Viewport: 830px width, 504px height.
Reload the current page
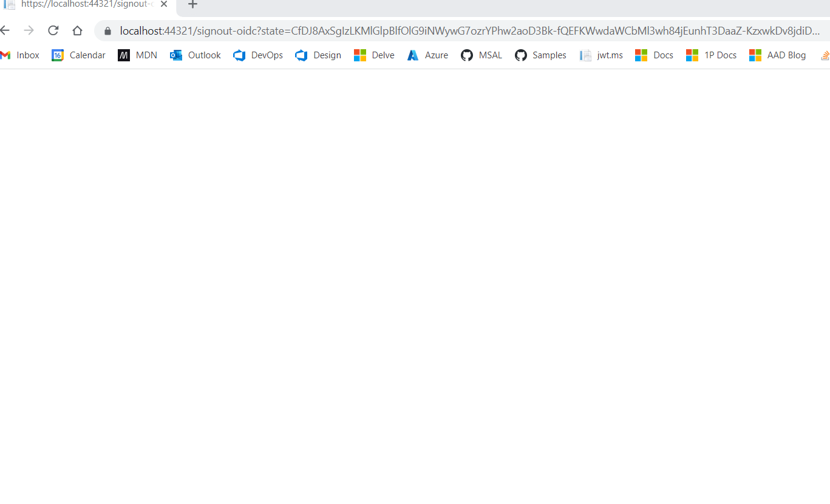tap(53, 30)
